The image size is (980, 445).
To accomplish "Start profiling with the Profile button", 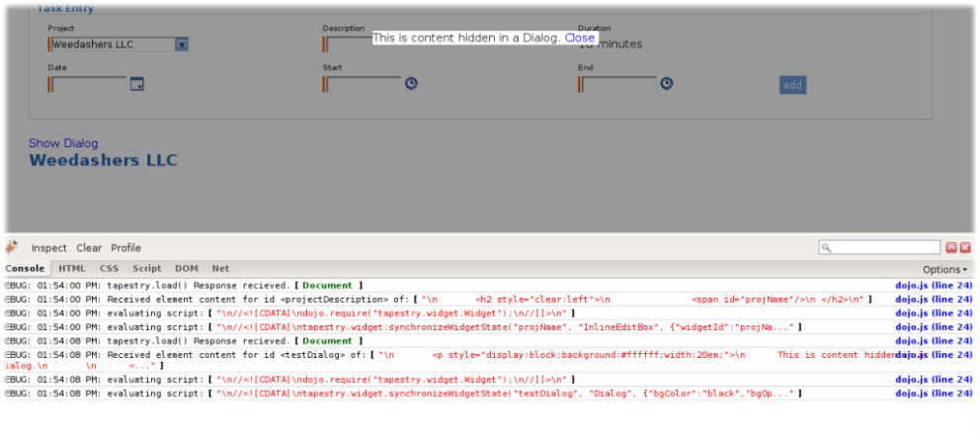I will point(125,248).
